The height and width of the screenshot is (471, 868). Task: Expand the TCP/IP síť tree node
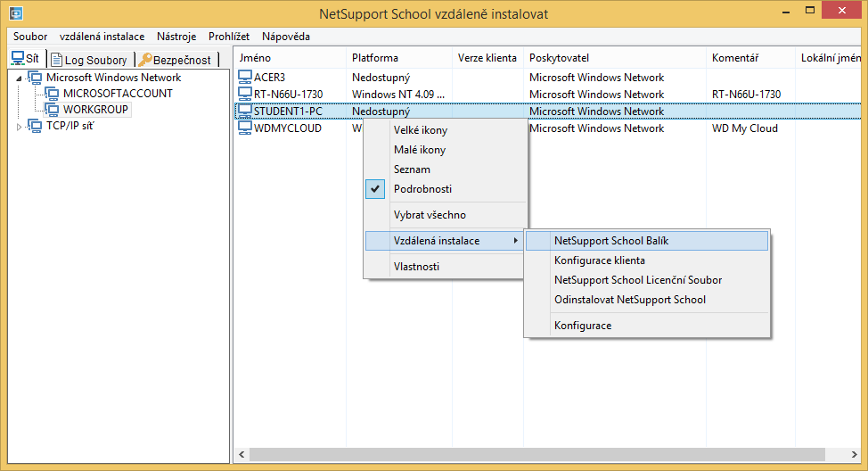[x=19, y=127]
